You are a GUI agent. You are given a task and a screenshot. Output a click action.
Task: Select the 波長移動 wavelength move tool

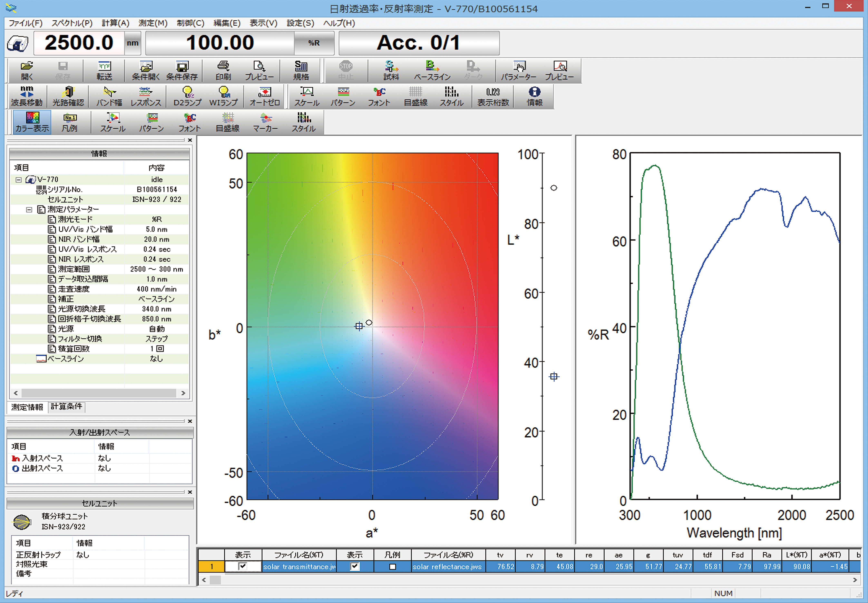[27, 96]
